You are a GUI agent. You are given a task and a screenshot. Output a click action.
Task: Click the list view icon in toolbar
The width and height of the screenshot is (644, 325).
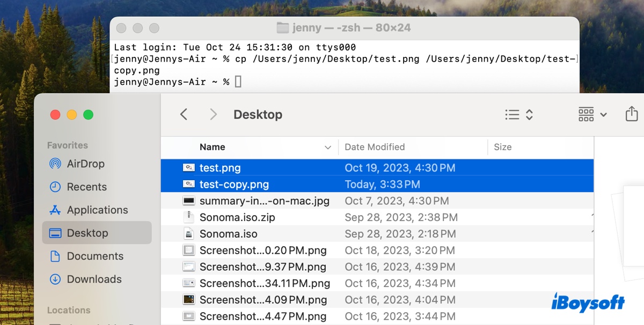click(511, 114)
